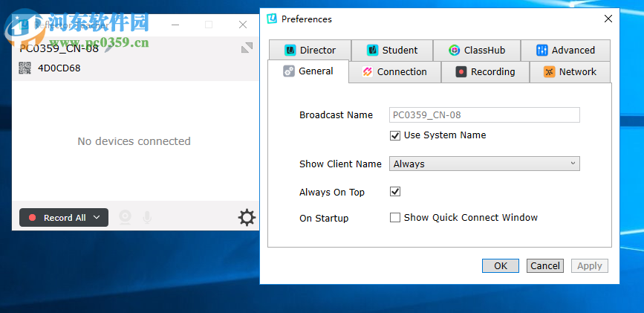Click the 4D0CD68 code text
Screen dimensions: 644x313
pyautogui.click(x=59, y=68)
